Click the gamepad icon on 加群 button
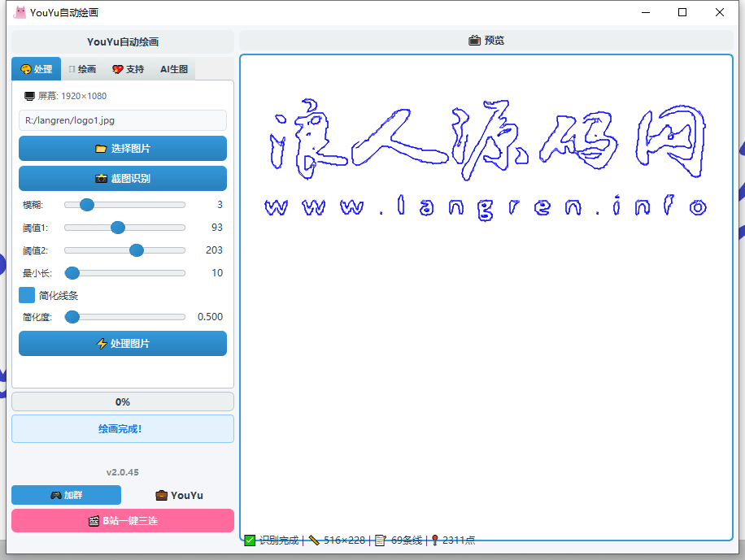This screenshot has height=560, width=745. (x=55, y=495)
